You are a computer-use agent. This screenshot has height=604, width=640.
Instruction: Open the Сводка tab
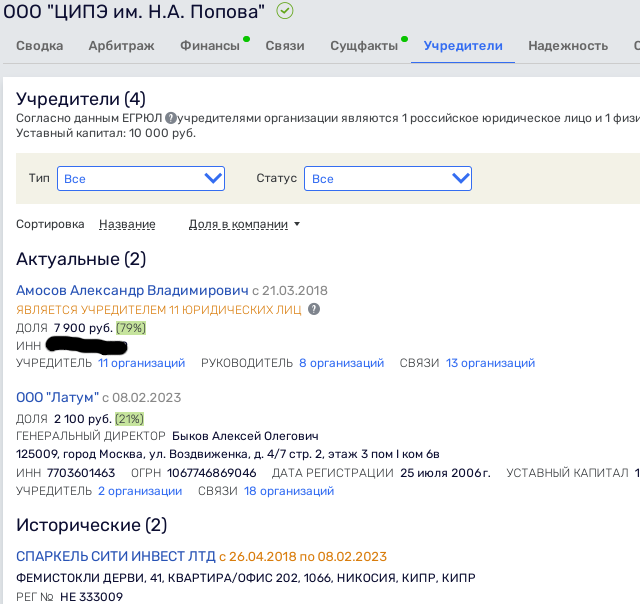tap(40, 46)
